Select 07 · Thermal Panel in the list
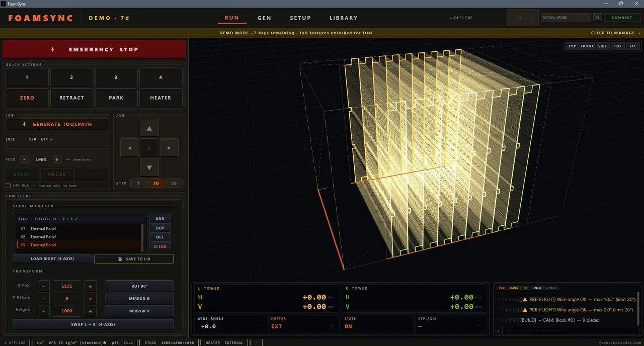Image resolution: width=644 pixels, height=346 pixels. (x=79, y=229)
